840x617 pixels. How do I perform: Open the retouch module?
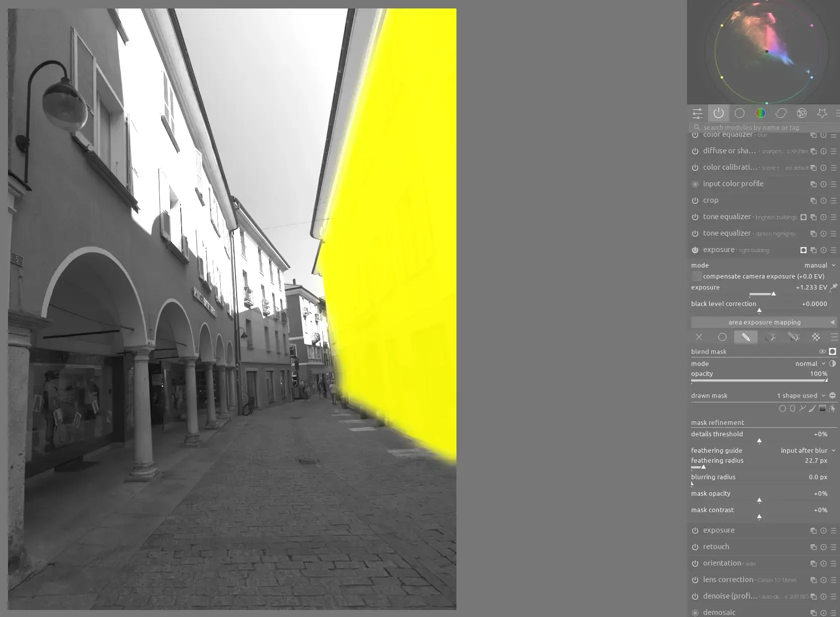[716, 547]
